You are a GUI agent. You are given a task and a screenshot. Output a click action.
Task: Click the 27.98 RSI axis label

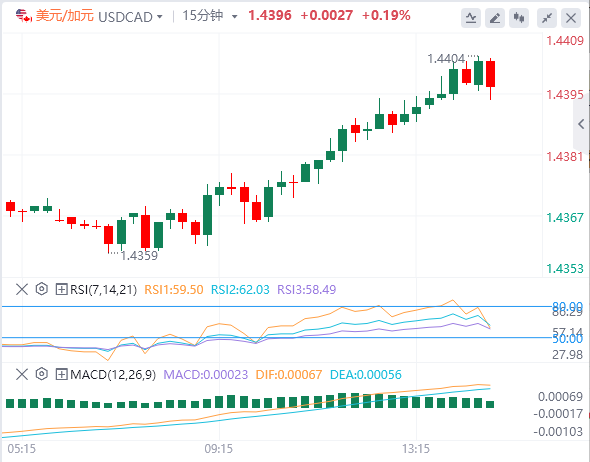point(567,355)
